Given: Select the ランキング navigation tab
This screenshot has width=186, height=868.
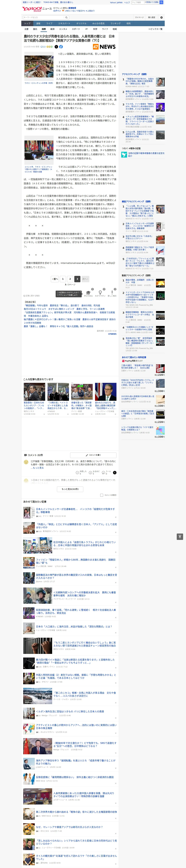Looking at the screenshot, I should 115,24.
